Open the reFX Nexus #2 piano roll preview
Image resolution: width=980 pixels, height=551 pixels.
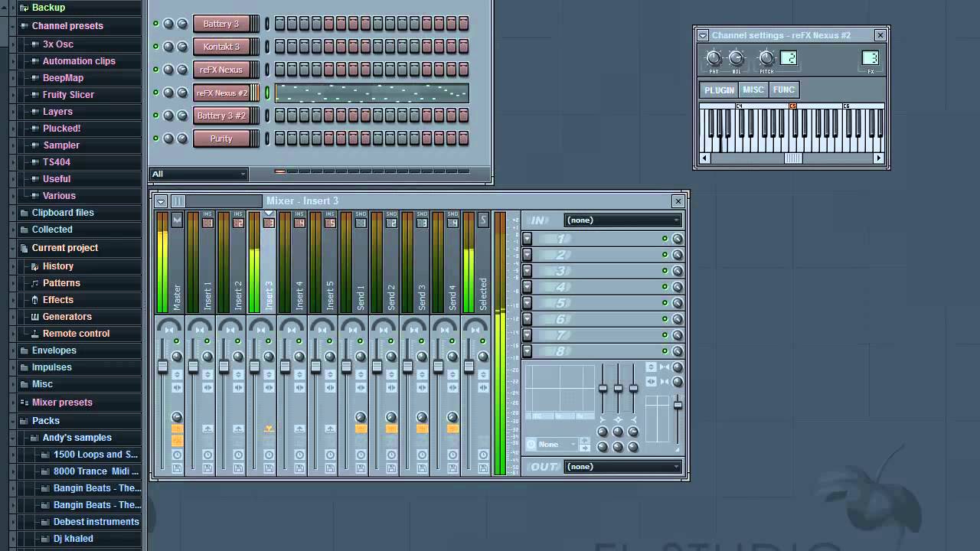[371, 93]
